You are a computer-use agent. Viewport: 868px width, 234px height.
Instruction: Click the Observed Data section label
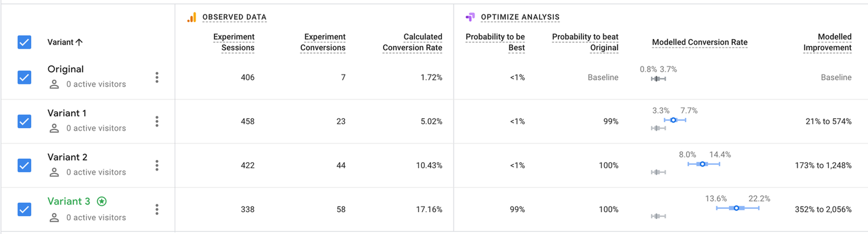click(x=234, y=17)
